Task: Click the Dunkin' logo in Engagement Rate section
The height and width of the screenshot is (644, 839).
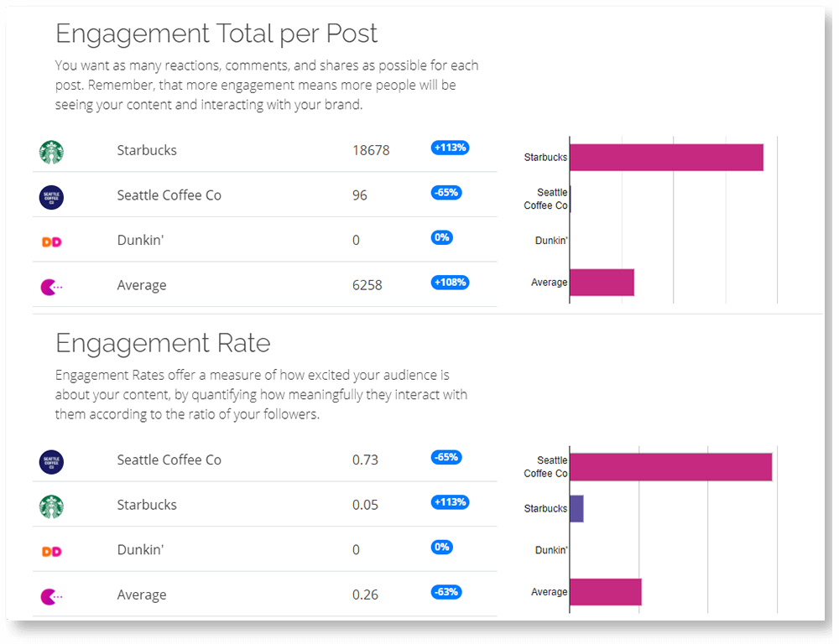Action: (51, 551)
